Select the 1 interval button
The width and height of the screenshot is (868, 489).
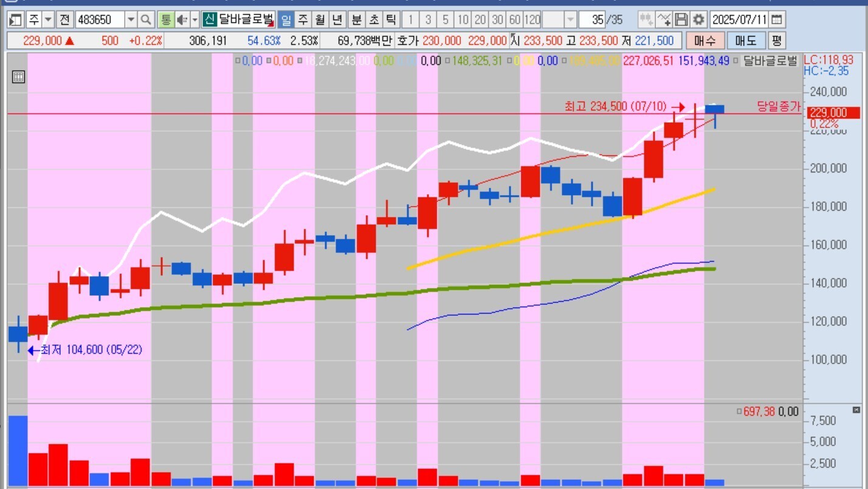pos(411,19)
